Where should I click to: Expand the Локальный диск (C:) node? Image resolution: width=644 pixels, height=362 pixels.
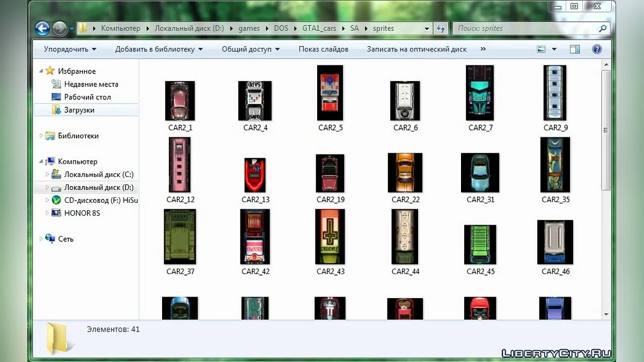47,174
